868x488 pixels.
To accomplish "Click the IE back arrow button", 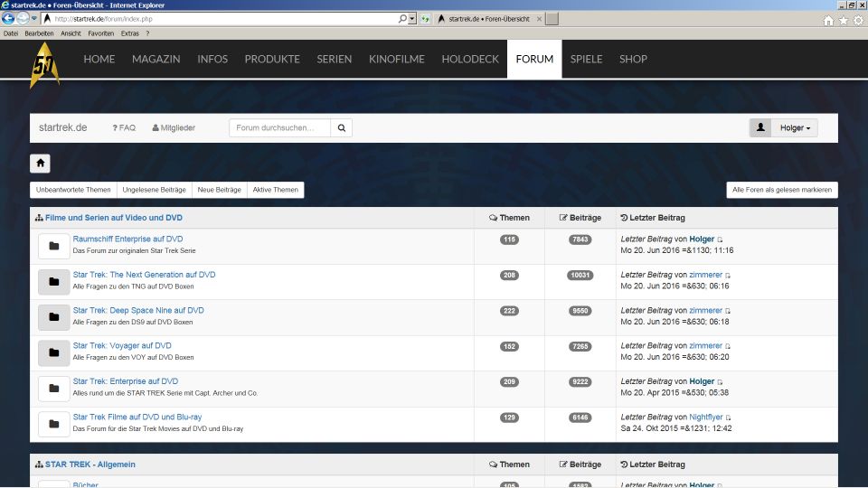I will (8, 18).
